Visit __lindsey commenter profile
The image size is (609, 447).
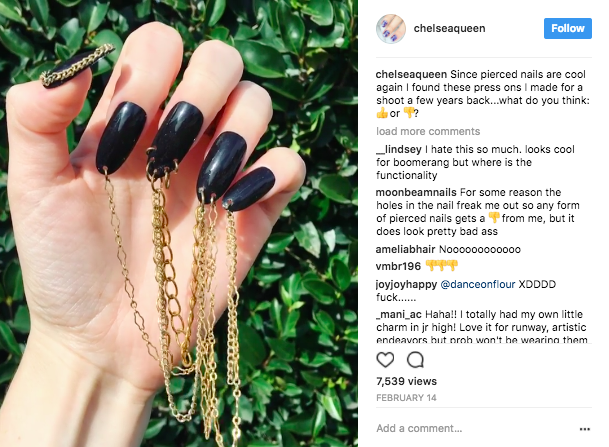(398, 149)
